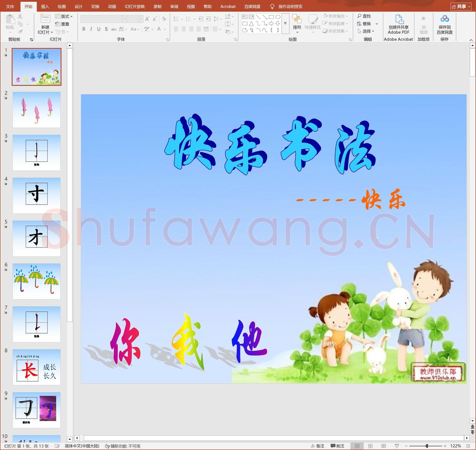Click the bulleted list icon
The height and width of the screenshot is (450, 476).
tap(176, 19)
